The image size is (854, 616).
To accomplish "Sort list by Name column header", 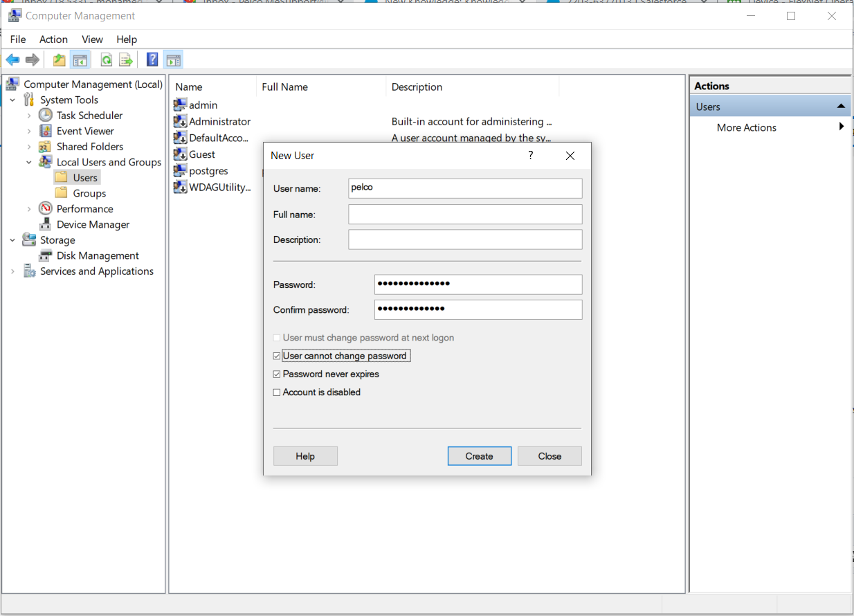I will coord(213,87).
